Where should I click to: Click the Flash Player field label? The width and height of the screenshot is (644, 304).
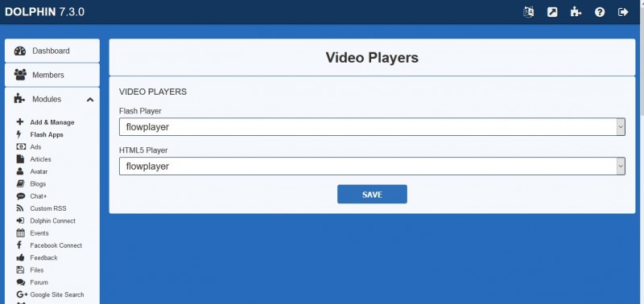tap(140, 111)
